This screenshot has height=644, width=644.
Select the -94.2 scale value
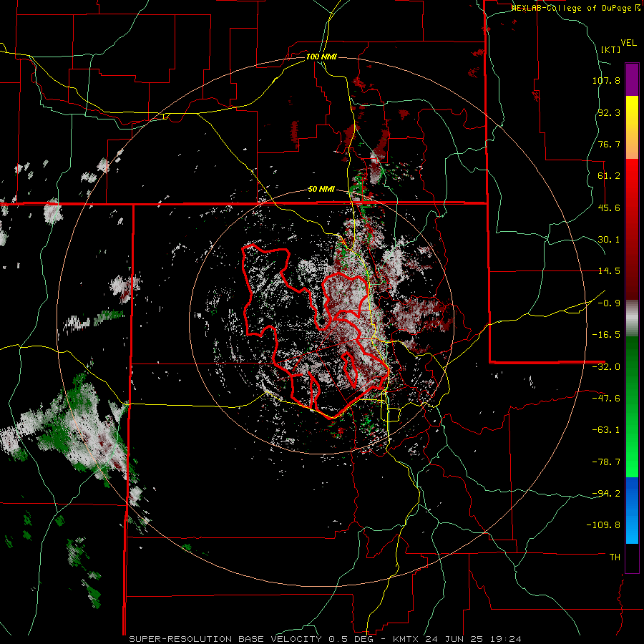point(606,493)
